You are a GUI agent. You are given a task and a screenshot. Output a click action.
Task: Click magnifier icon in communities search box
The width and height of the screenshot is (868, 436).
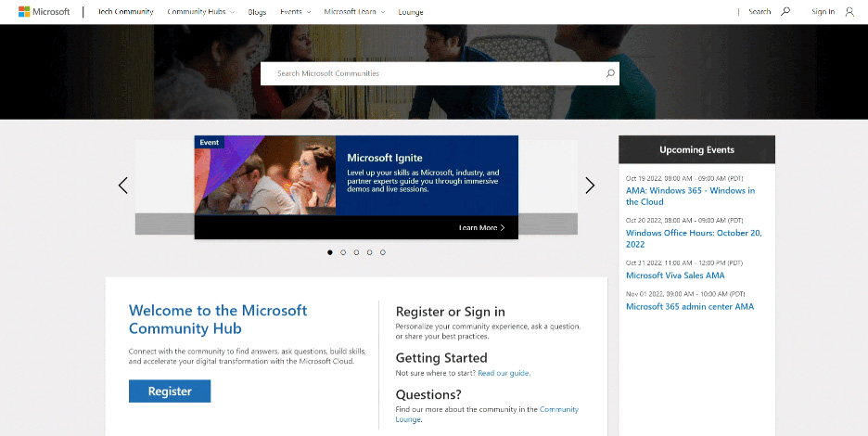coord(609,73)
